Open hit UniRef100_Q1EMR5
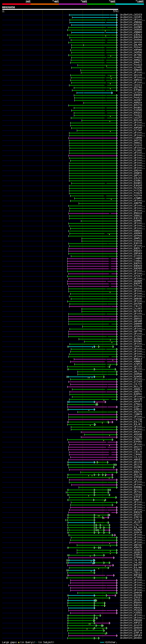Image resolution: width=146 pixels, height=644 pixels. click(x=131, y=27)
